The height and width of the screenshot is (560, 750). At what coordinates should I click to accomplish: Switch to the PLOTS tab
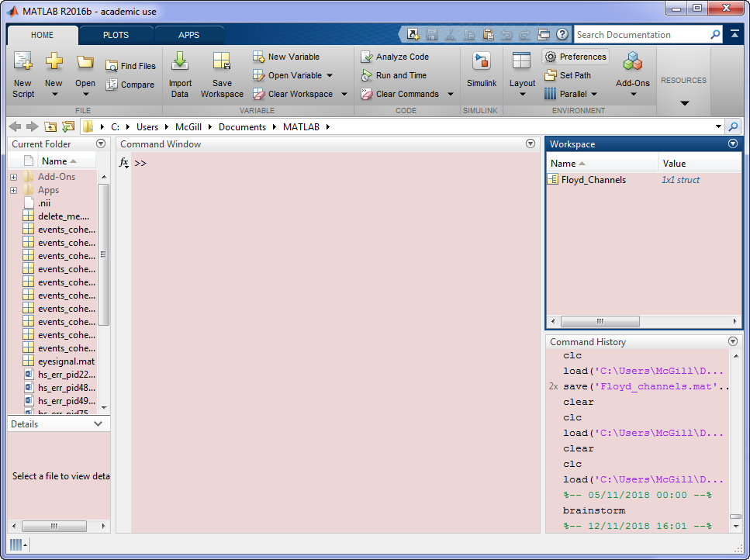click(x=116, y=35)
